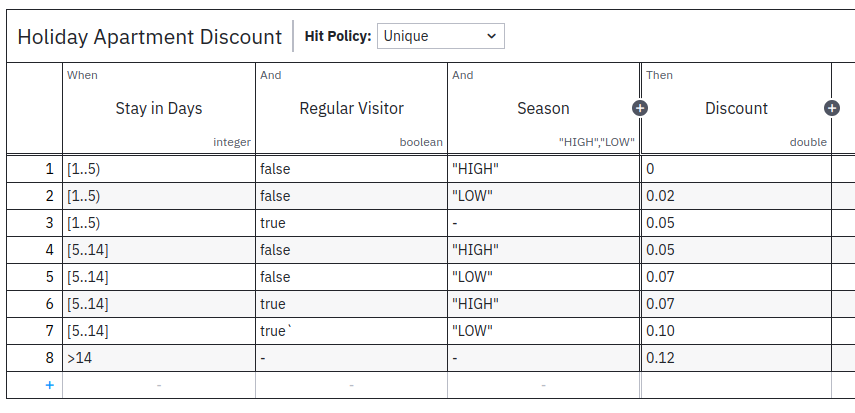Click the Regular Visitor cell of rule 3
Screen dimensions: 855x413
point(351,223)
